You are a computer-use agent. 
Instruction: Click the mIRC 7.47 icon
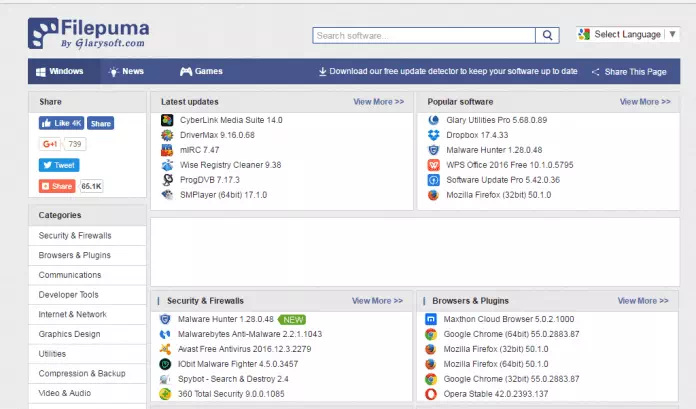(x=167, y=150)
